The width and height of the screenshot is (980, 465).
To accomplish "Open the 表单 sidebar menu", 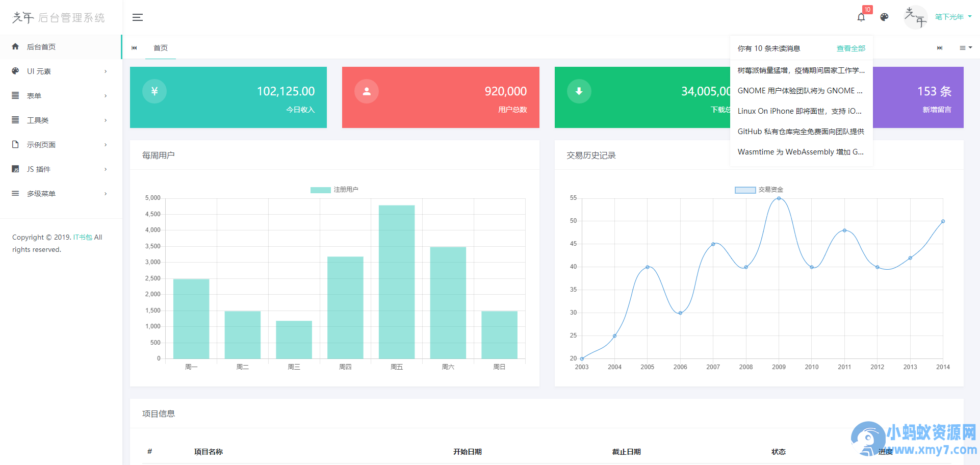I will coord(61,96).
